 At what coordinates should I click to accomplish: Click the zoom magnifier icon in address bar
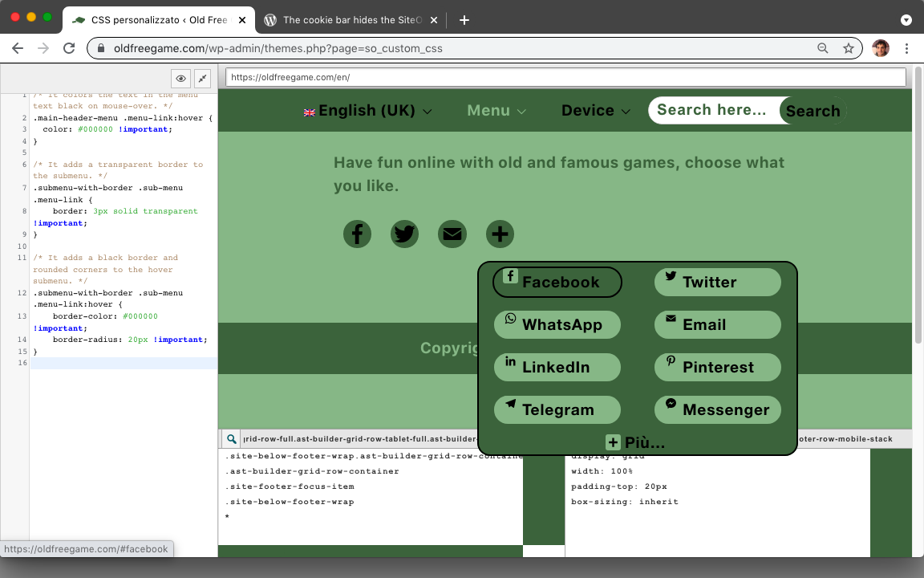click(823, 48)
